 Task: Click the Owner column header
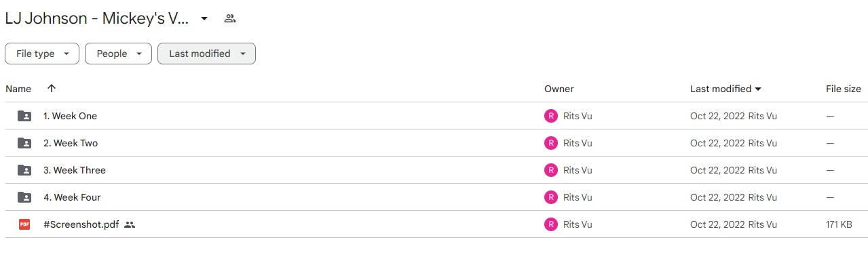tap(559, 89)
